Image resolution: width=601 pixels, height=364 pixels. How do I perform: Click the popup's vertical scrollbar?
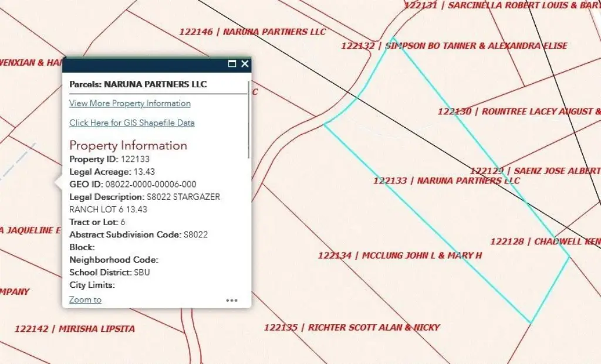[248, 123]
